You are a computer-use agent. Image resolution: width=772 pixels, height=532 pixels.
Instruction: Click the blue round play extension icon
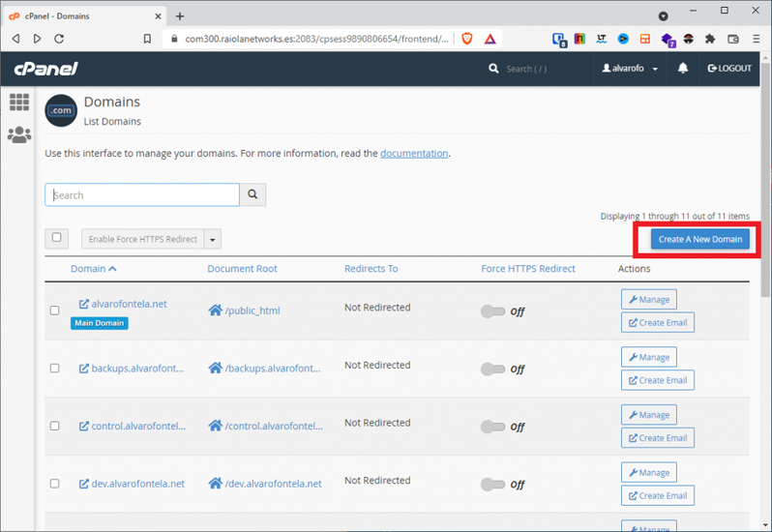623,39
